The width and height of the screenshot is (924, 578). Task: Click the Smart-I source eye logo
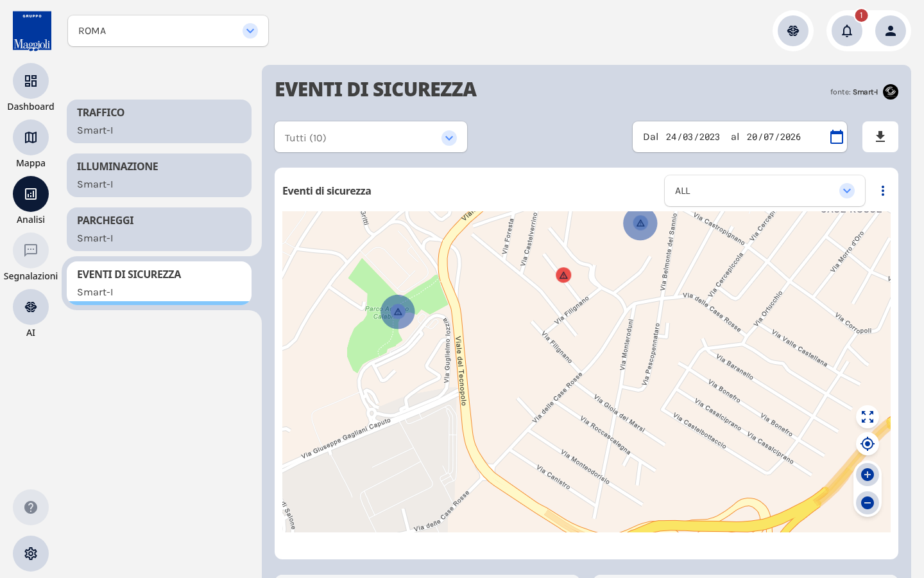[x=891, y=92]
